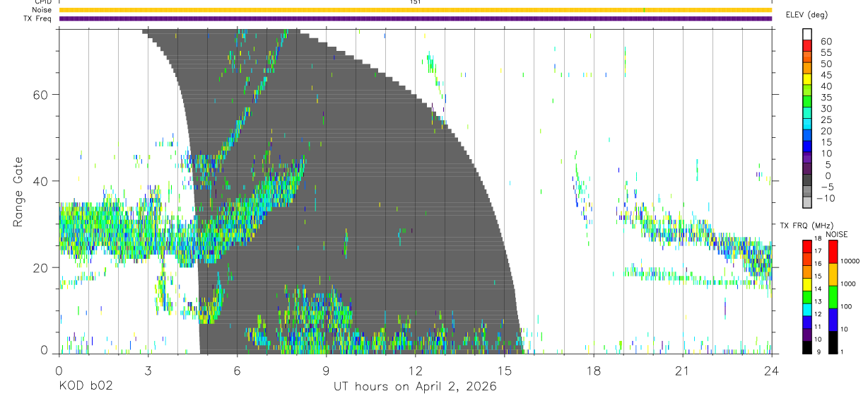Viewport: 868px width, 401px height.
Task: Pick the blue 11–12 MHz TX FRQ segment
Action: (807, 322)
